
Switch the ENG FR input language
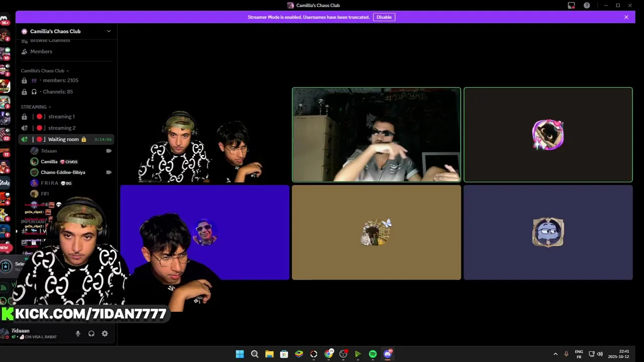[579, 354]
